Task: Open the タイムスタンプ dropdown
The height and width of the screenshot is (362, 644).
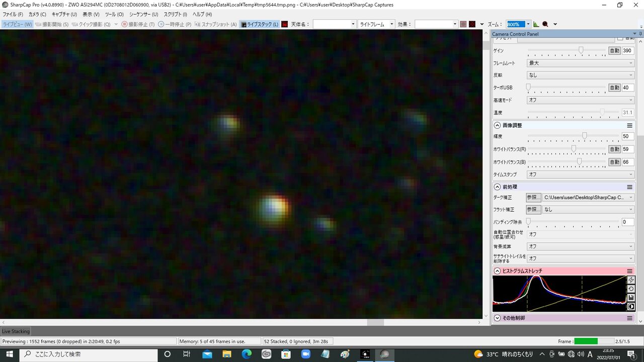Action: coord(580,174)
